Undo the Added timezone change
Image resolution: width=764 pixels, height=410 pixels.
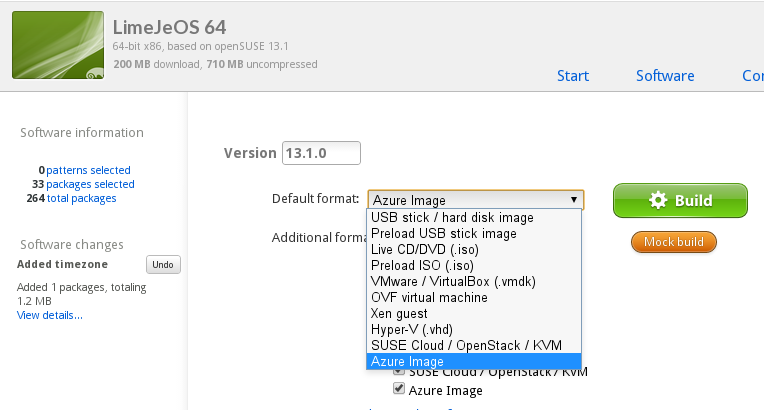tap(163, 264)
